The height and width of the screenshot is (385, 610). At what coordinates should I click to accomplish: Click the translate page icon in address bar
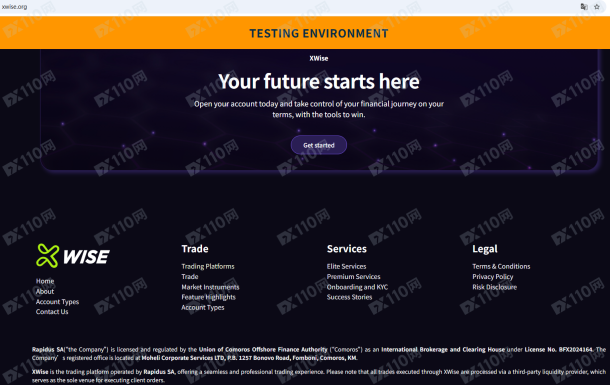pyautogui.click(x=584, y=7)
